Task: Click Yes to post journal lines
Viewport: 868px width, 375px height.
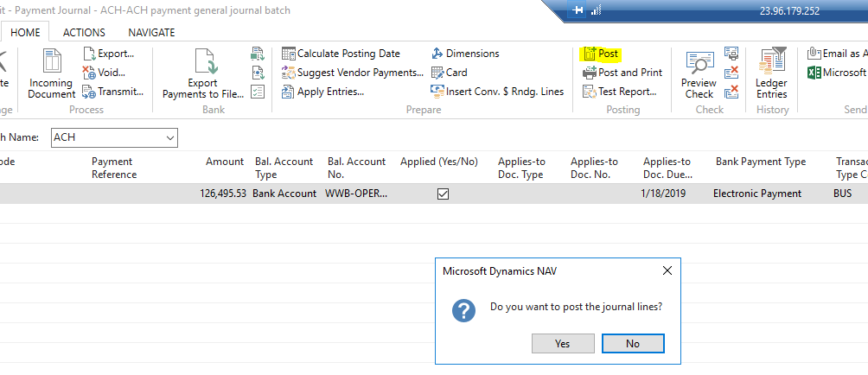Action: point(563,344)
